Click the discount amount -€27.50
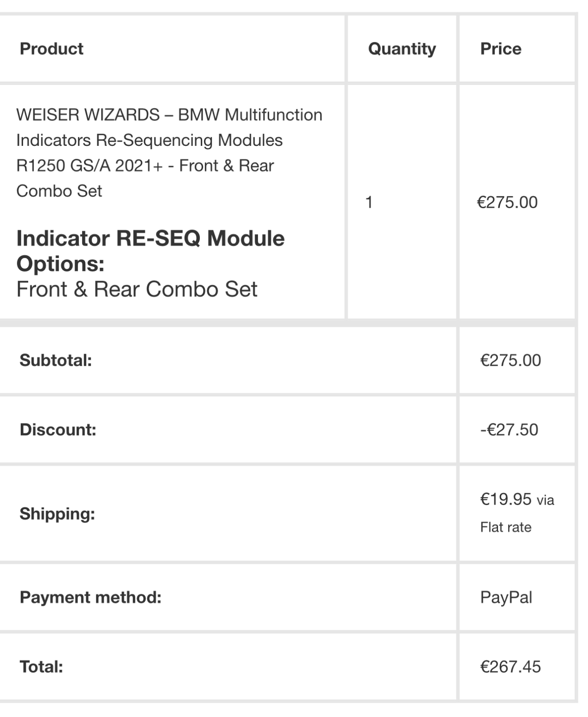Viewport: 588px width, 717px height. tap(509, 430)
